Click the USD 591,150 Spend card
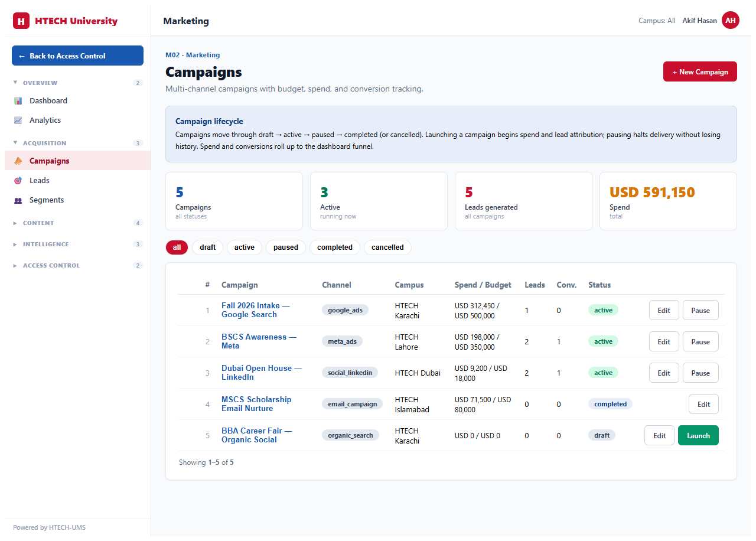Viewport: 756px width, 541px height. coord(668,201)
